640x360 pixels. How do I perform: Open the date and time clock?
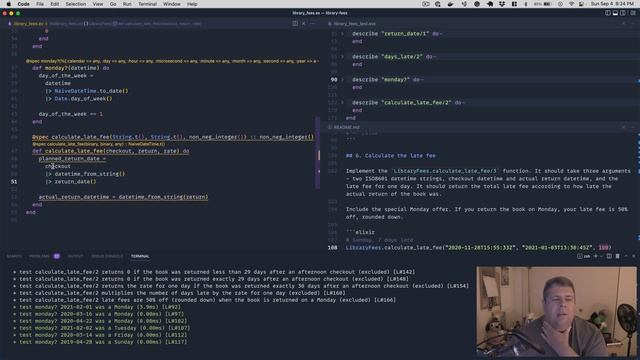(x=612, y=4)
